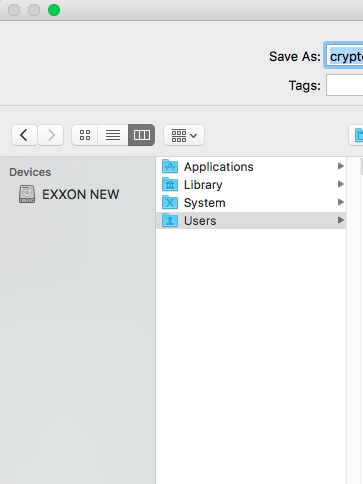Switch to list view
The height and width of the screenshot is (484, 363).
(x=113, y=135)
